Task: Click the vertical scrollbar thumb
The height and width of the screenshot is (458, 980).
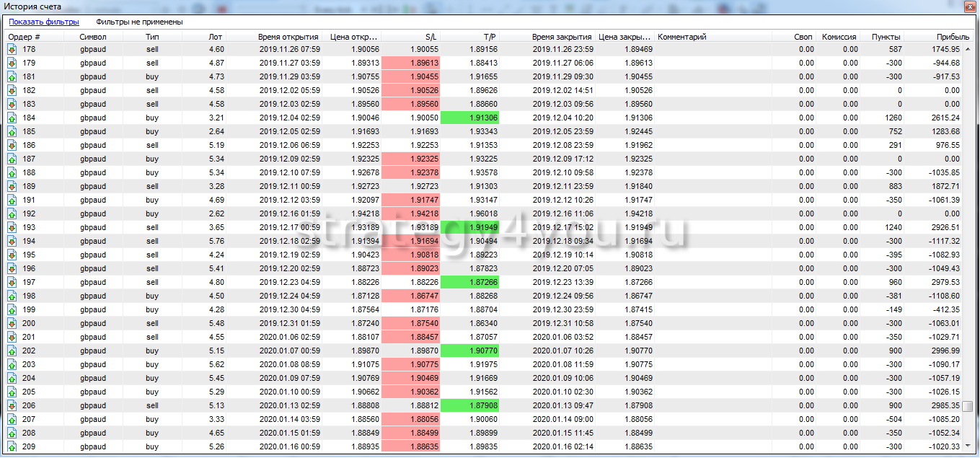Action: click(968, 405)
